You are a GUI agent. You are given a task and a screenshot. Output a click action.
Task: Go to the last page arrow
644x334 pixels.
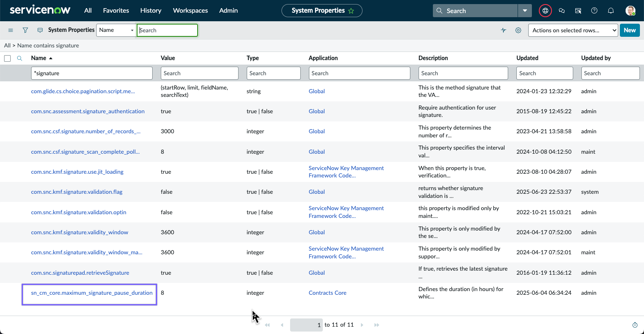pyautogui.click(x=377, y=325)
